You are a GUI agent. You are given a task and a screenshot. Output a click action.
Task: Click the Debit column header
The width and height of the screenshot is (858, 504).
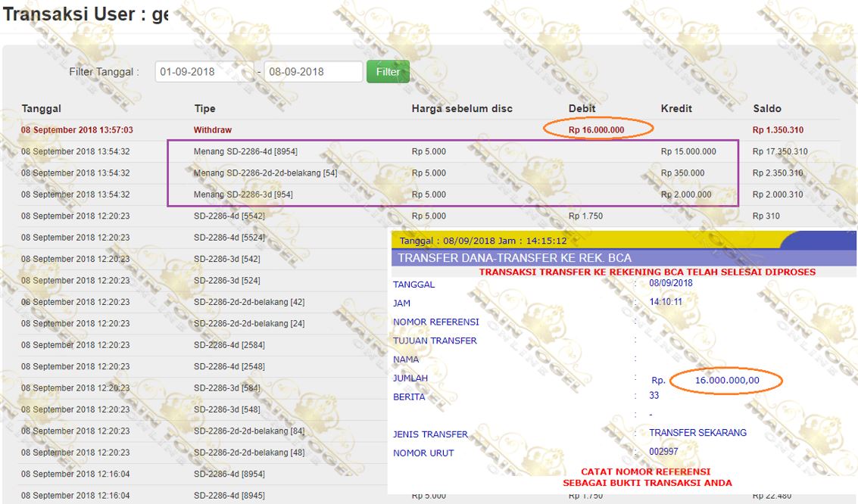click(x=582, y=108)
